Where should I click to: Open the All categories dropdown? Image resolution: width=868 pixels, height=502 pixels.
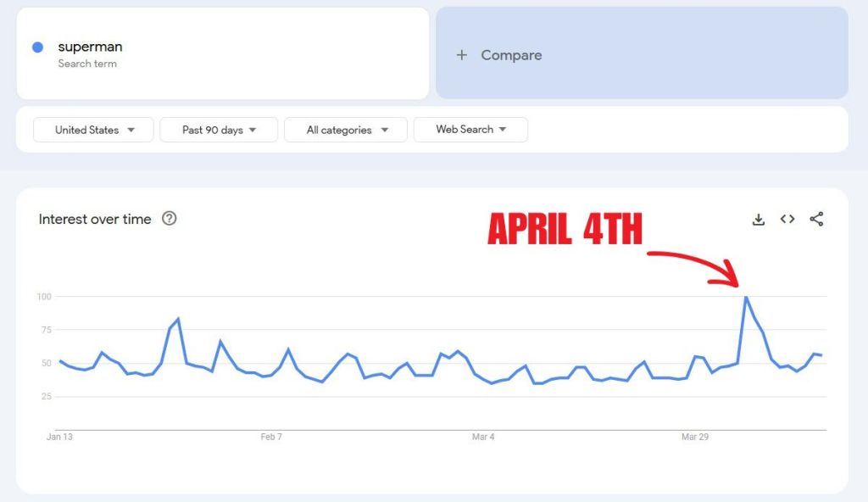coord(346,130)
